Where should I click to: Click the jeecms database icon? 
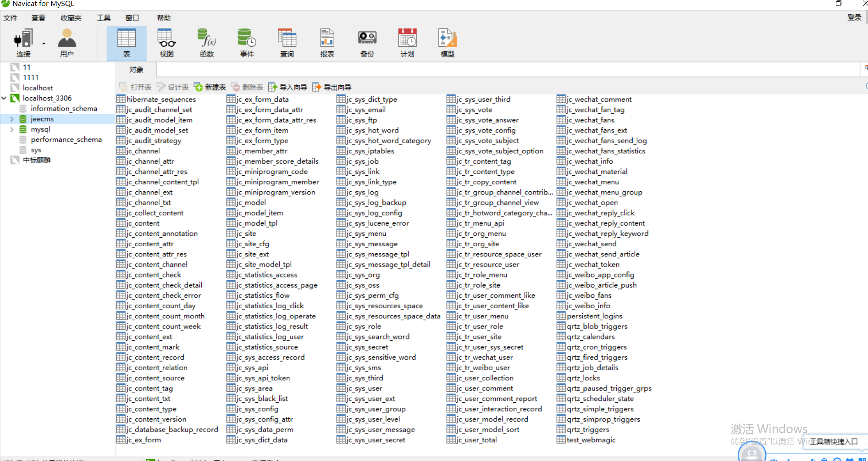[x=23, y=119]
